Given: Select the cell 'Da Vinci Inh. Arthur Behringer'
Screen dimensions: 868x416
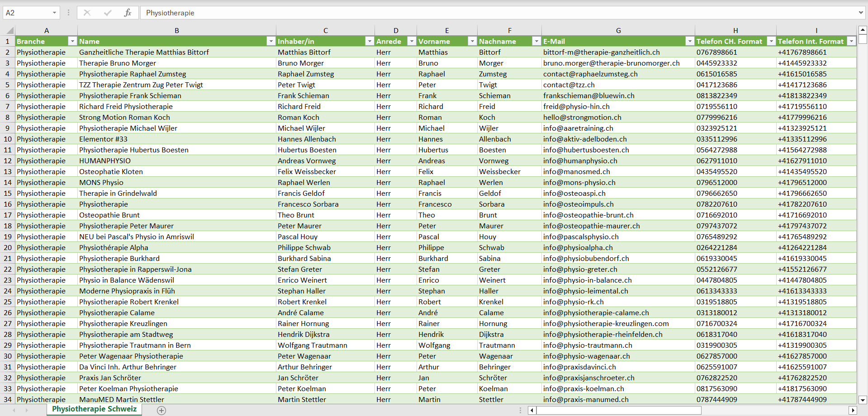Looking at the screenshot, I should [x=177, y=367].
